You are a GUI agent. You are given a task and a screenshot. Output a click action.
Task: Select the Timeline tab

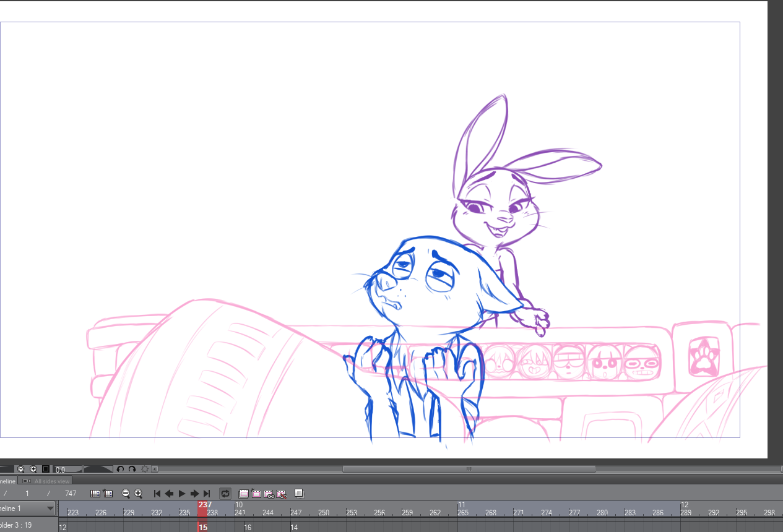click(7, 481)
